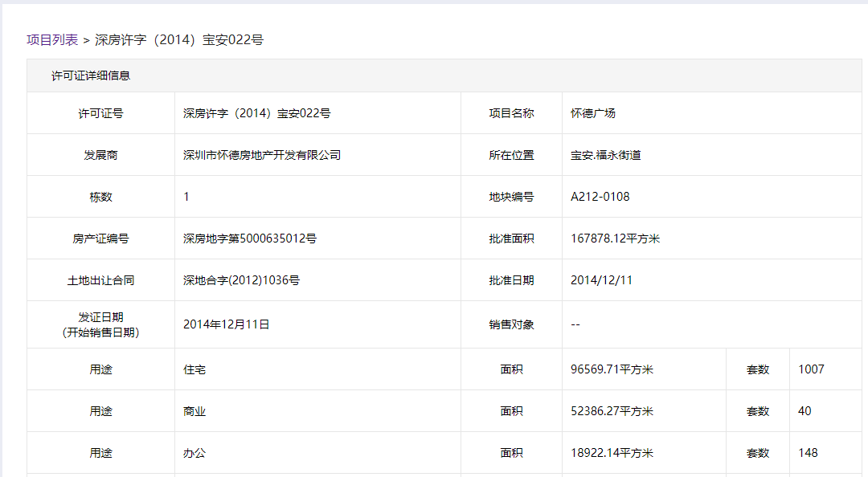Click 面积 label in the 住宅 row
Screen dimensions: 868x477
click(511, 369)
